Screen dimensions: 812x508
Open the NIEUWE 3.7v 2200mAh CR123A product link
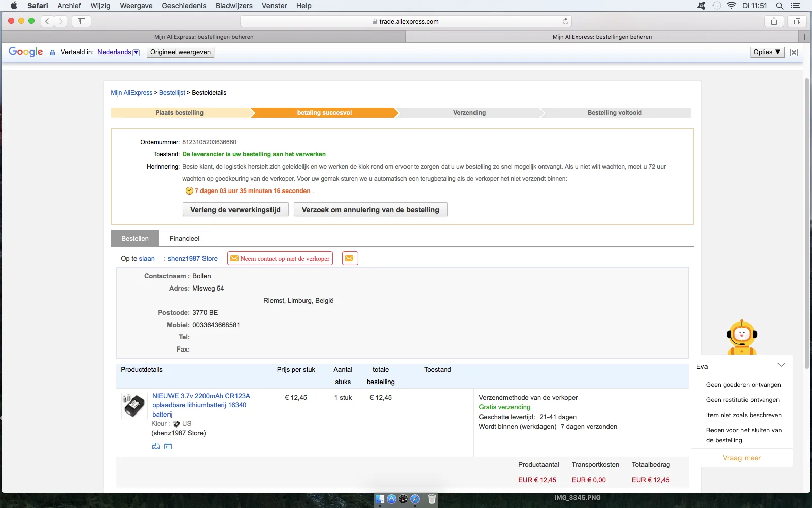pos(201,405)
